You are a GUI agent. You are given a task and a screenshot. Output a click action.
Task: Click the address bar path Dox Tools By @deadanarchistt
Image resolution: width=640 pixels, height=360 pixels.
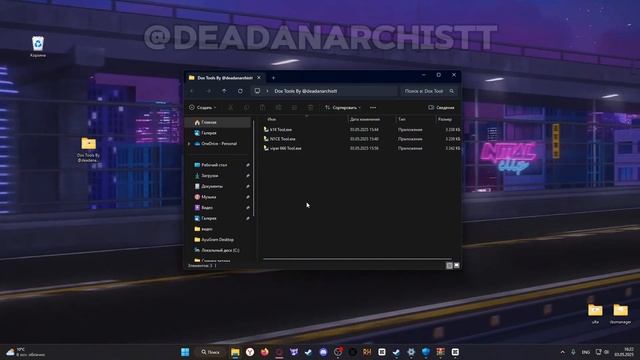306,91
